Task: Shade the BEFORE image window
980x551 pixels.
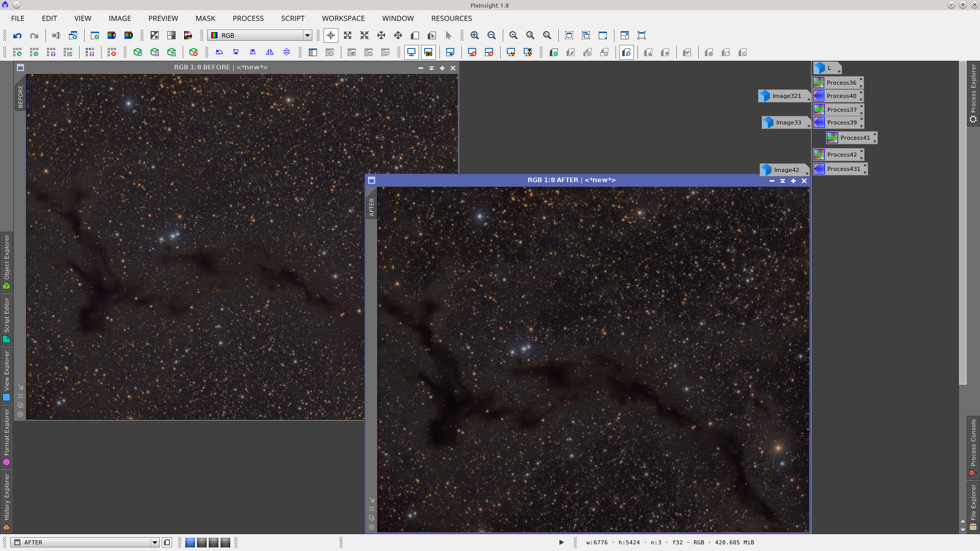Action: (431, 68)
